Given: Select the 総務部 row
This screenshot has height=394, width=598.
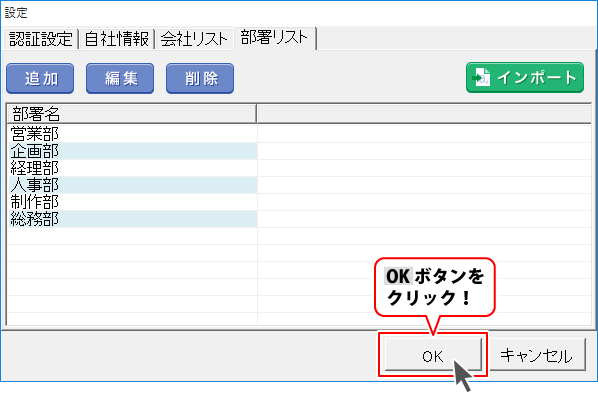Looking at the screenshot, I should click(299, 219).
